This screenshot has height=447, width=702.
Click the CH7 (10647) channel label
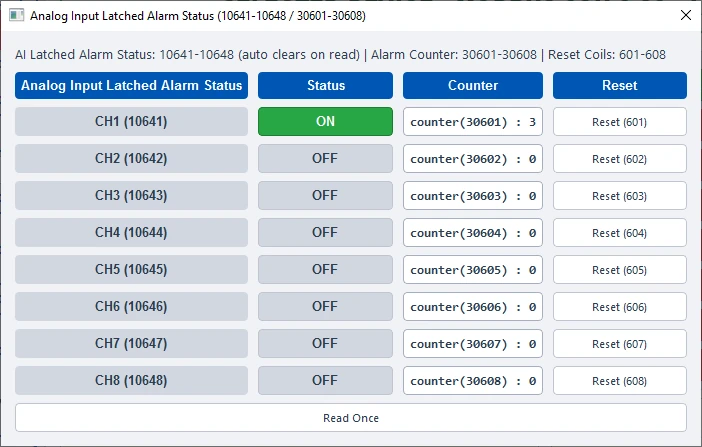click(131, 344)
